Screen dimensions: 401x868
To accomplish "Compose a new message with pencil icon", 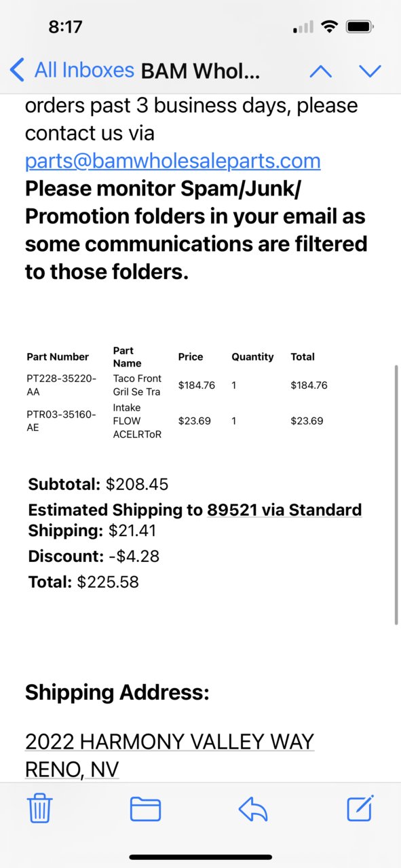I will click(360, 808).
